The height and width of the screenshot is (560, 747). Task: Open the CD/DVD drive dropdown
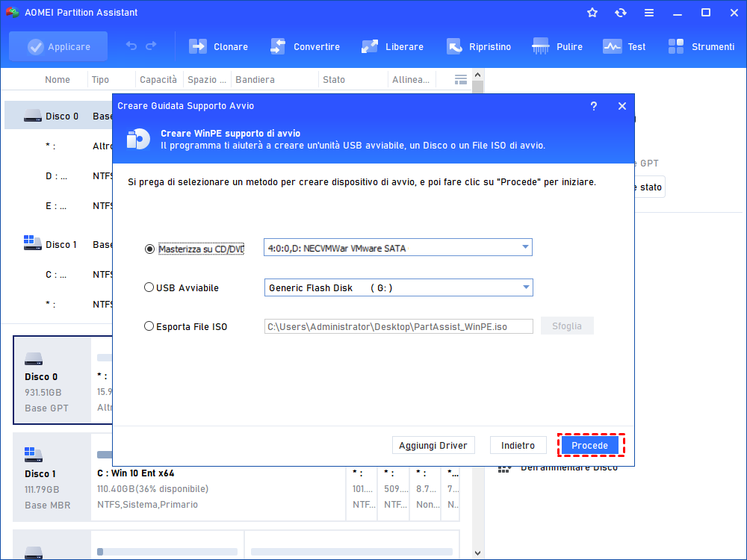click(x=398, y=248)
